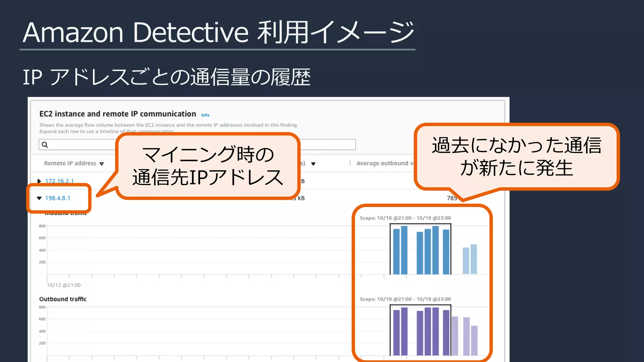Click the Info link beside the panel title
644x362 pixels.
(x=205, y=115)
